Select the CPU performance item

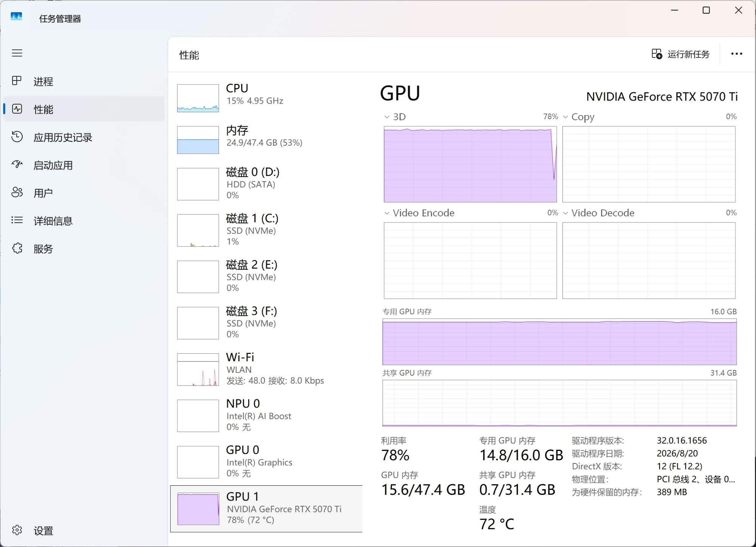[266, 98]
